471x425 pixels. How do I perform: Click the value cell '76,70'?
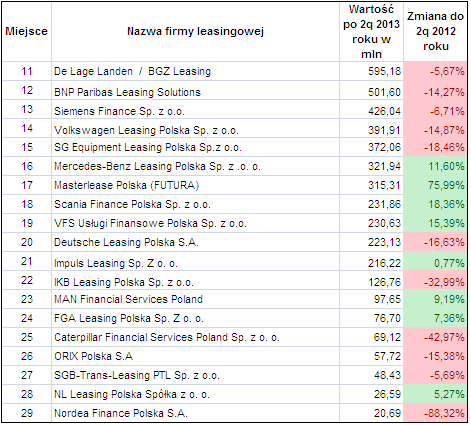(371, 318)
